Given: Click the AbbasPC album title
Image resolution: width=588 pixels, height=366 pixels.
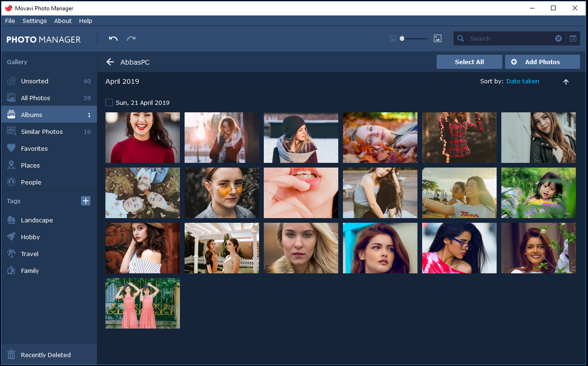Looking at the screenshot, I should coord(135,62).
